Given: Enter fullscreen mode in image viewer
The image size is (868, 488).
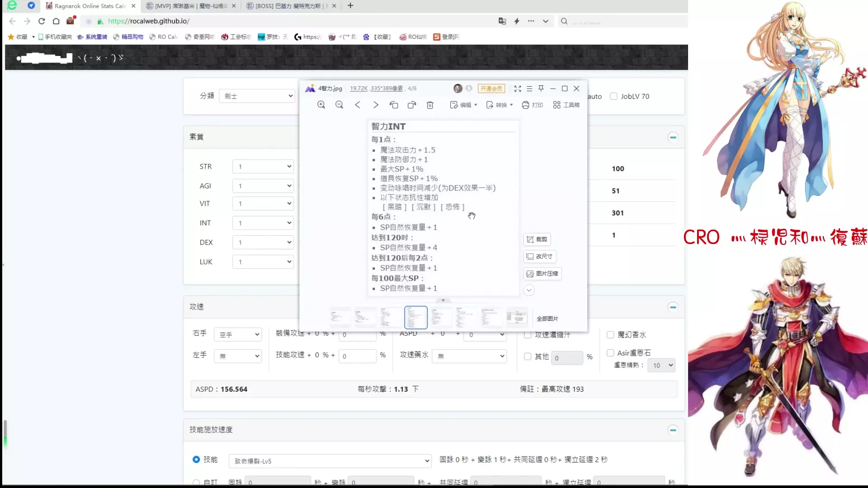Looking at the screenshot, I should click(518, 89).
